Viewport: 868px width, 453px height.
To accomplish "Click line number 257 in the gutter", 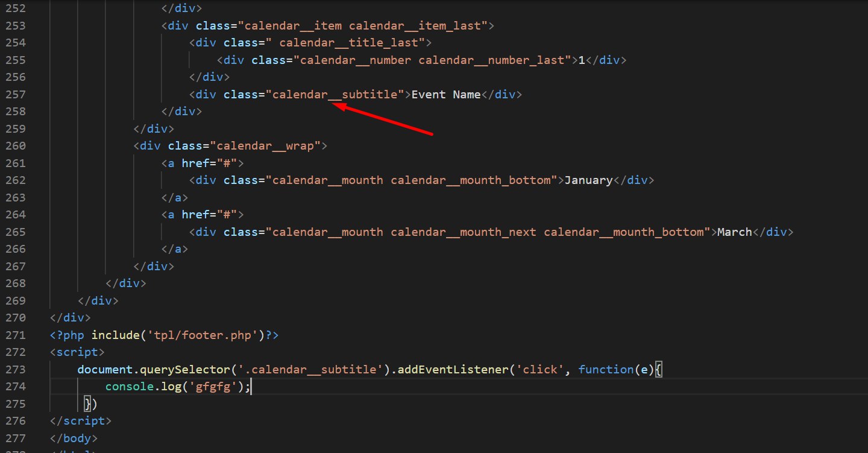I will (x=16, y=94).
